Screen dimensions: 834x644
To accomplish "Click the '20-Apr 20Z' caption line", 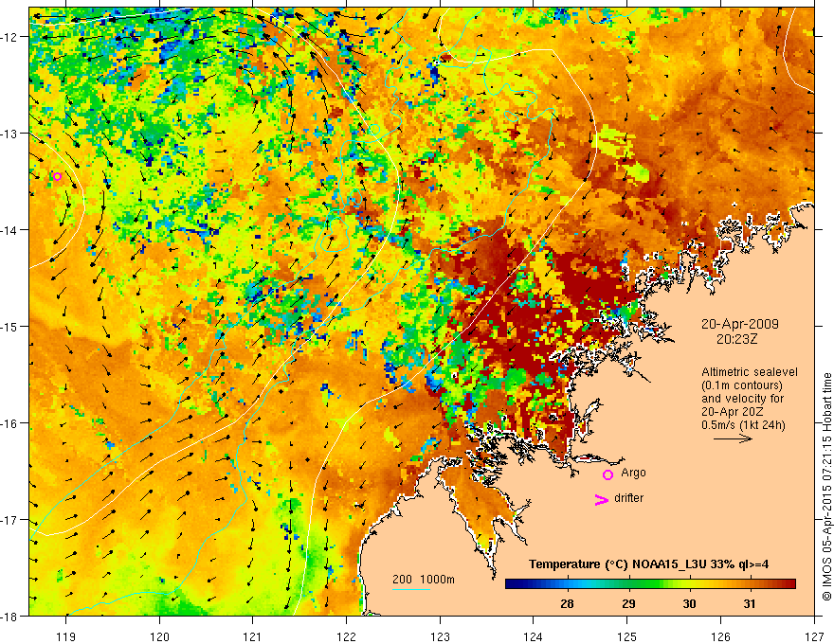I will [731, 412].
